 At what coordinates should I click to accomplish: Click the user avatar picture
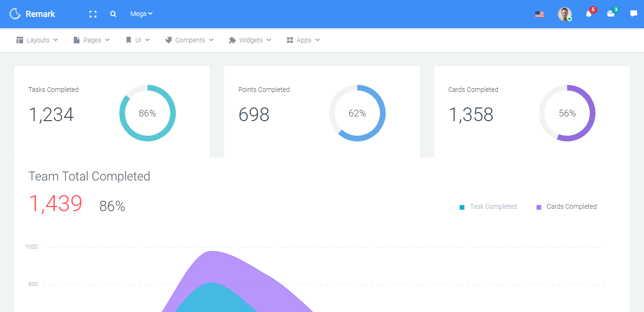(x=564, y=14)
